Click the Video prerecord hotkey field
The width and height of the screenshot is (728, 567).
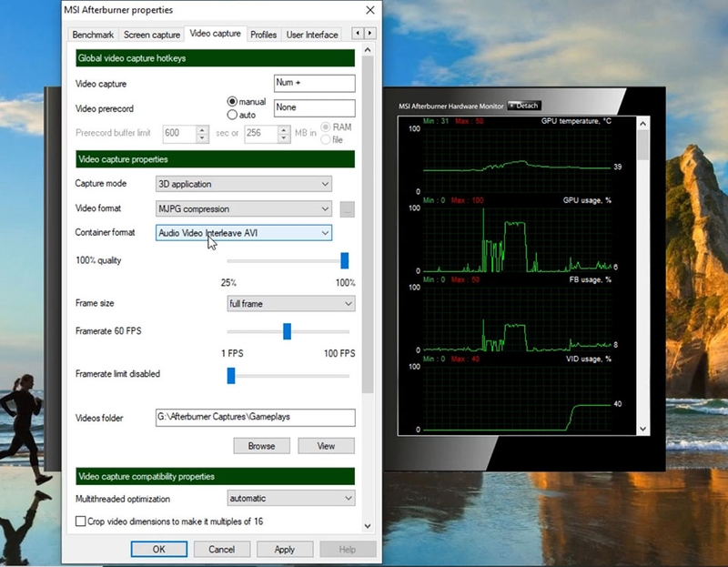(x=314, y=107)
